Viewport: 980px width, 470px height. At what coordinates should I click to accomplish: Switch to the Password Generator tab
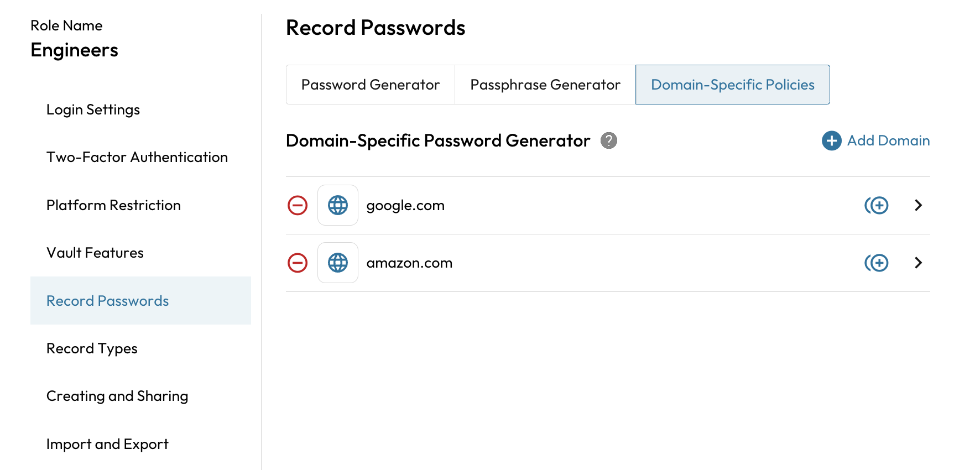click(x=370, y=85)
